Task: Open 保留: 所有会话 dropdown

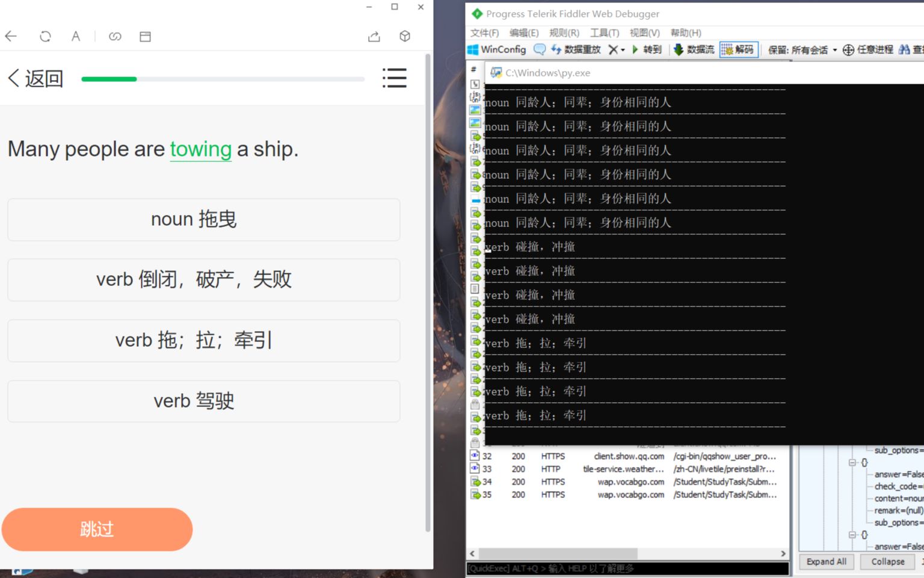Action: pos(802,50)
